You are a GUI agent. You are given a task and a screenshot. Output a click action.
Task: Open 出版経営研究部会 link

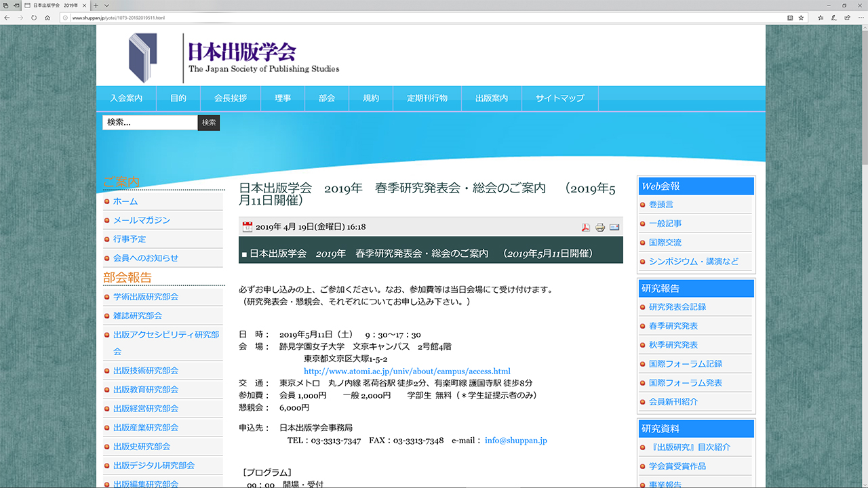146,409
